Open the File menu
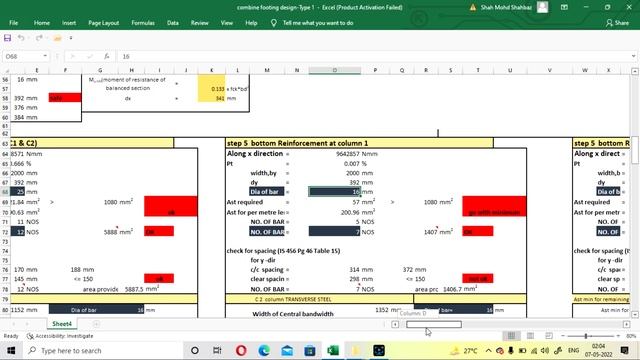Viewport: 640px width, 360px height. coord(13,23)
